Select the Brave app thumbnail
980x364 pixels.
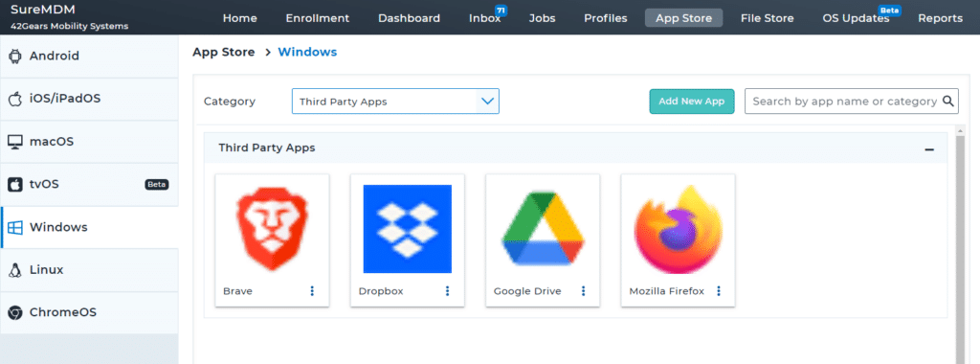click(272, 228)
